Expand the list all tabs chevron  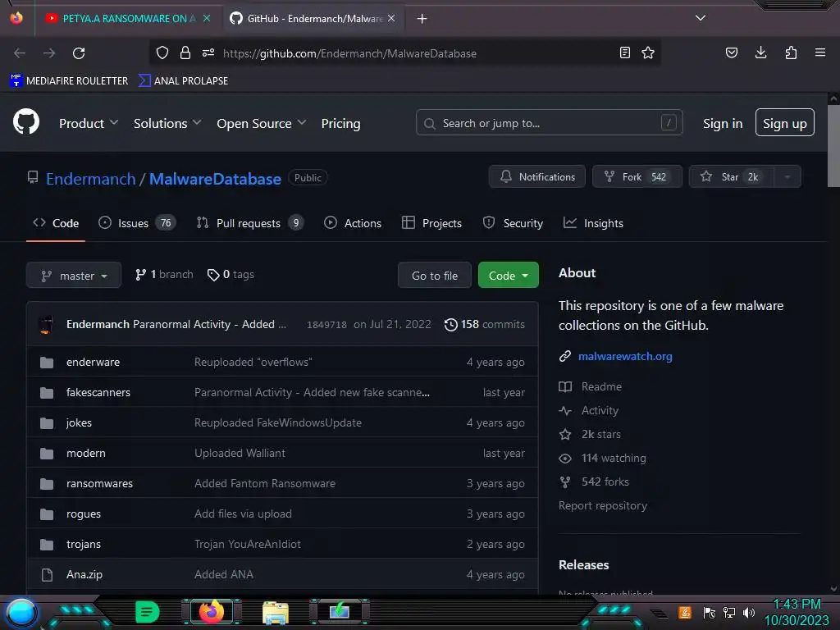pos(701,18)
